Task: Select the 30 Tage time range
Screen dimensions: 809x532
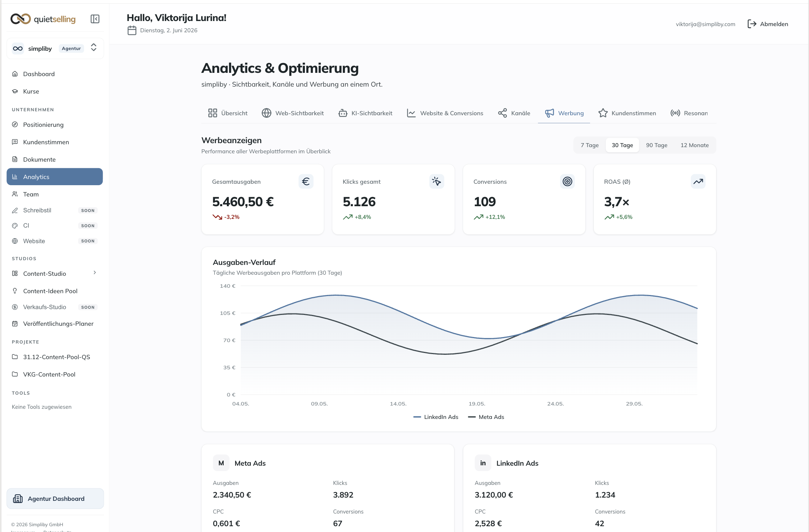Action: click(622, 145)
